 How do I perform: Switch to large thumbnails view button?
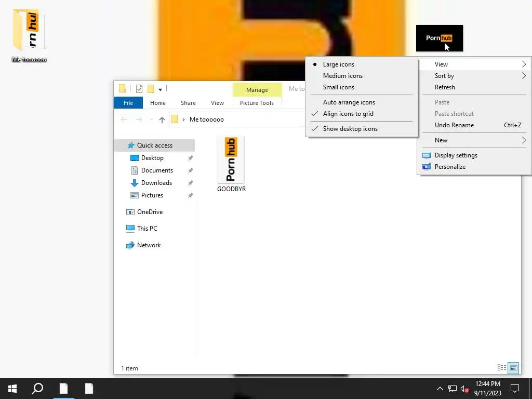pyautogui.click(x=513, y=368)
